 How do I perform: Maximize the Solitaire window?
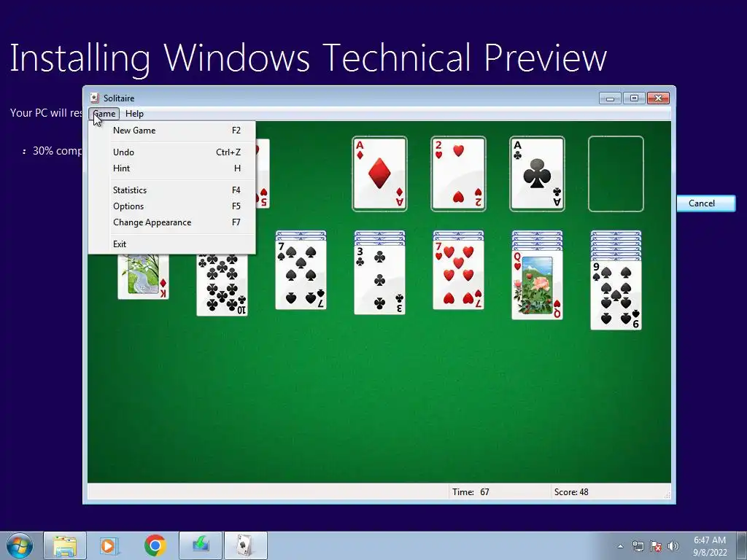point(634,98)
